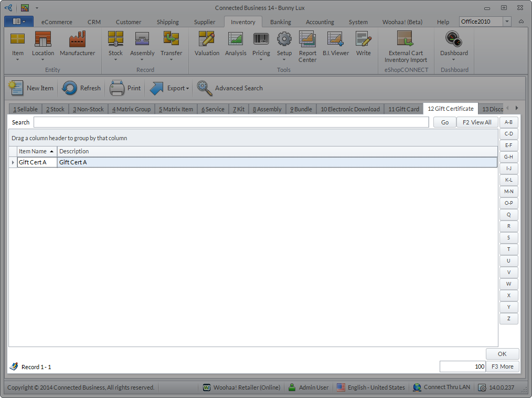Viewport: 532px width, 398px height.
Task: Print the item list
Action: click(125, 88)
